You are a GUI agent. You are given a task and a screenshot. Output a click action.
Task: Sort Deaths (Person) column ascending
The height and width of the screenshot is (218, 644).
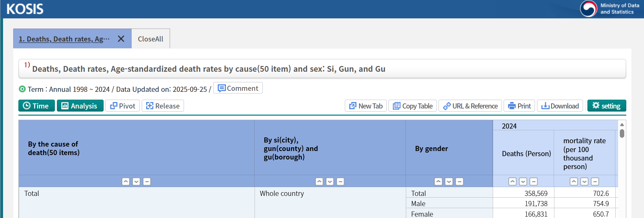(512, 182)
